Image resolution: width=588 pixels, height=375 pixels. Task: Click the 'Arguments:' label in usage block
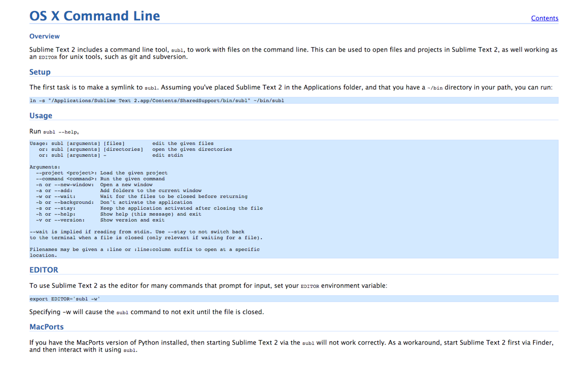tap(45, 167)
